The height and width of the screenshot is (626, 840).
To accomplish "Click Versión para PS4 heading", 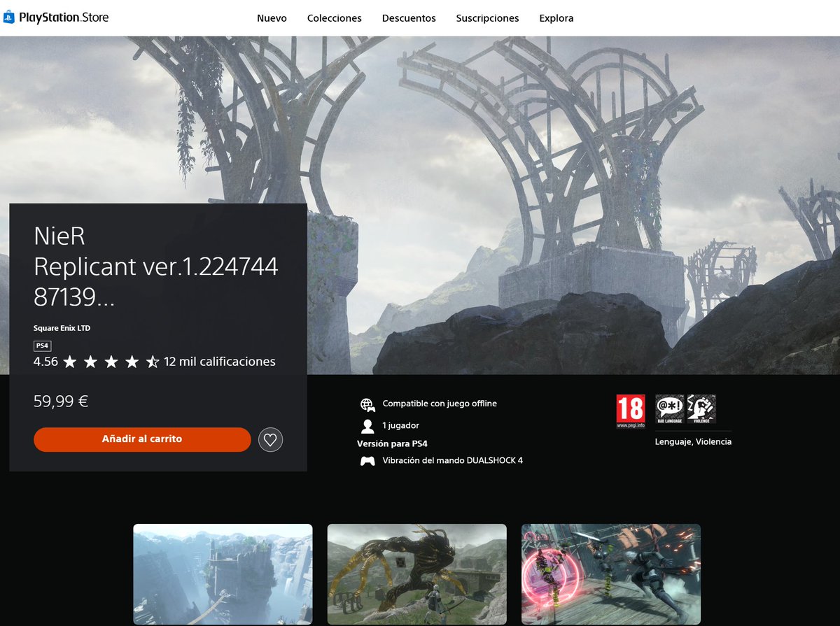I will click(x=392, y=443).
